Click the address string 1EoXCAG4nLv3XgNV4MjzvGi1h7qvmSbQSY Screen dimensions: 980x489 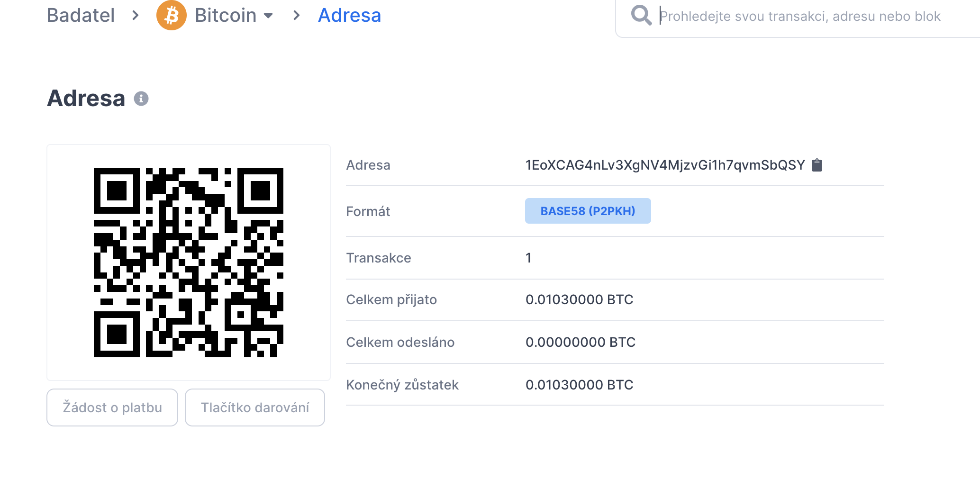(665, 165)
